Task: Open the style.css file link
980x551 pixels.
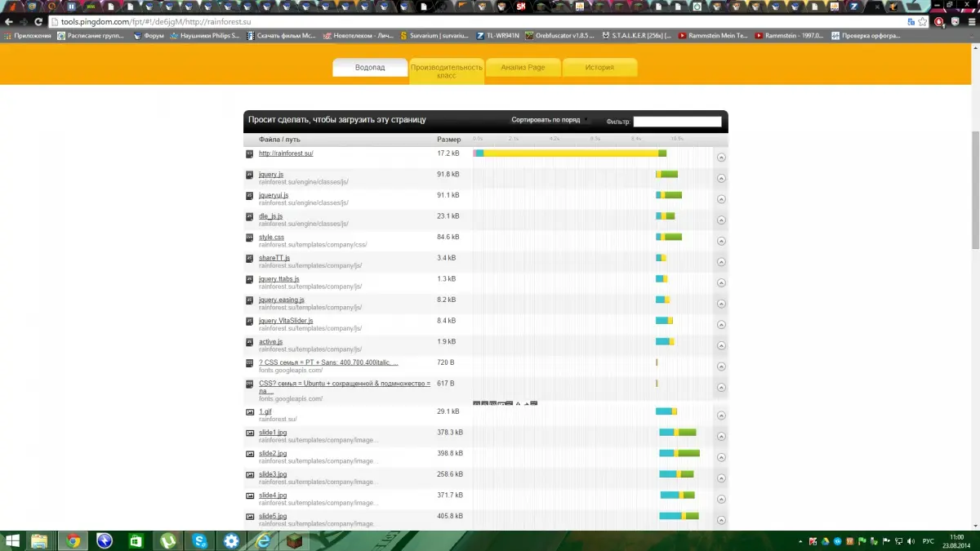Action: tap(271, 238)
